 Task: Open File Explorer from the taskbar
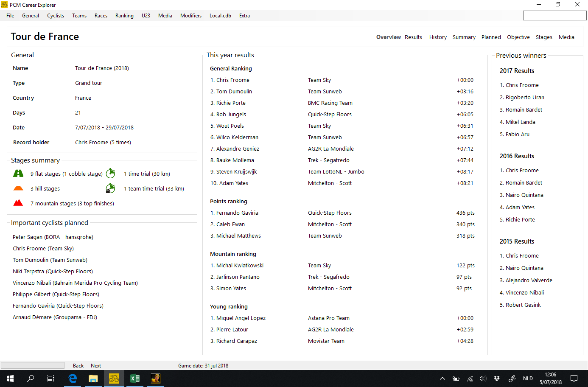[x=93, y=379]
